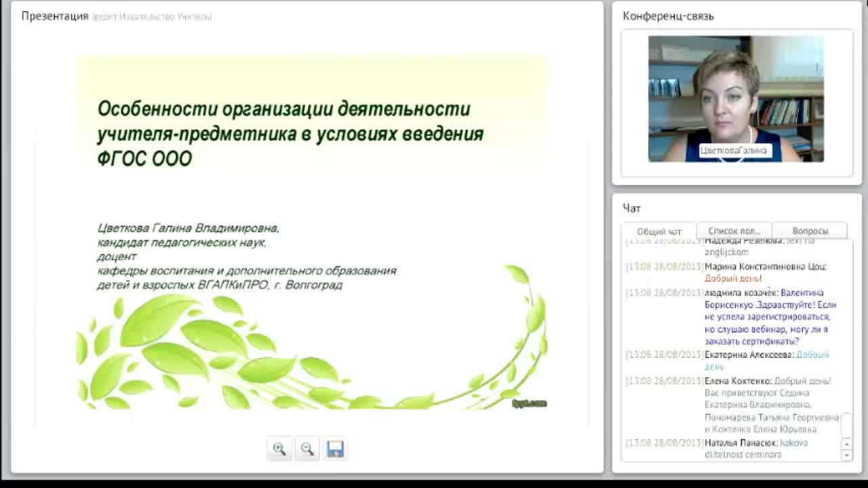Click the fppt.com watermark link on slide

click(529, 403)
